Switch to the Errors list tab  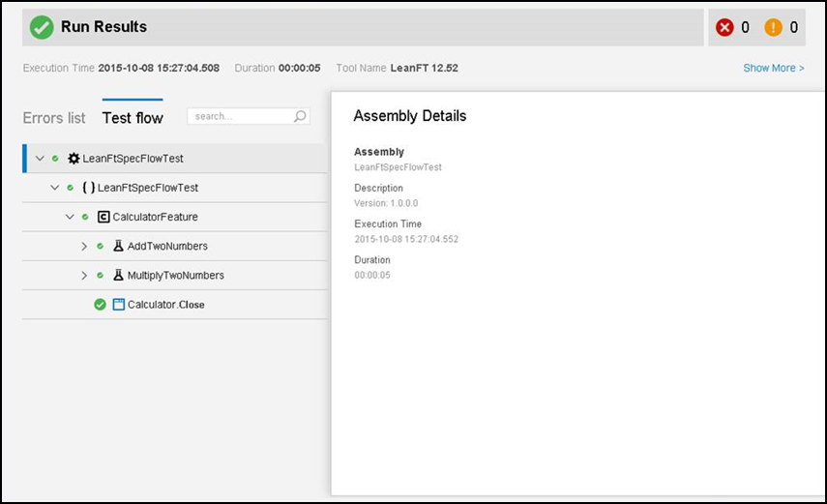click(x=54, y=118)
